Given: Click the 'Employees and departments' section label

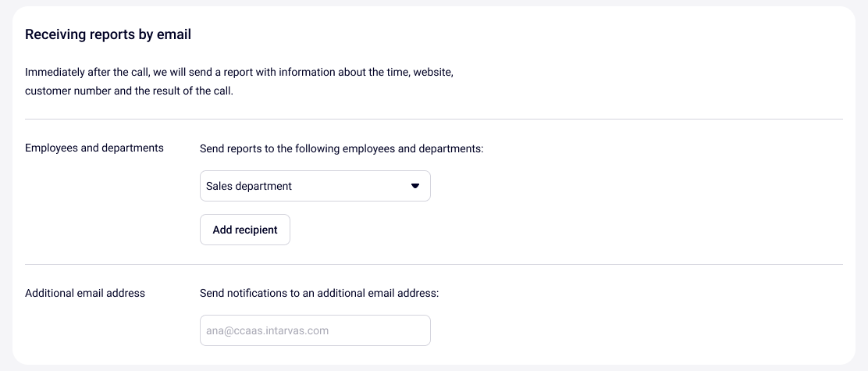Looking at the screenshot, I should 94,148.
